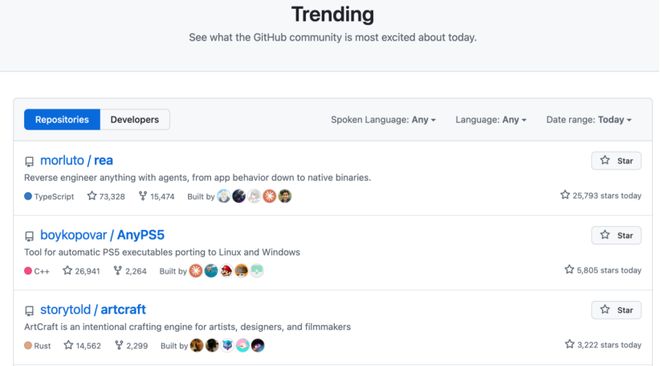This screenshot has height=366, width=660.
Task: Open forks count 15,474 for rea
Action: pyautogui.click(x=157, y=196)
